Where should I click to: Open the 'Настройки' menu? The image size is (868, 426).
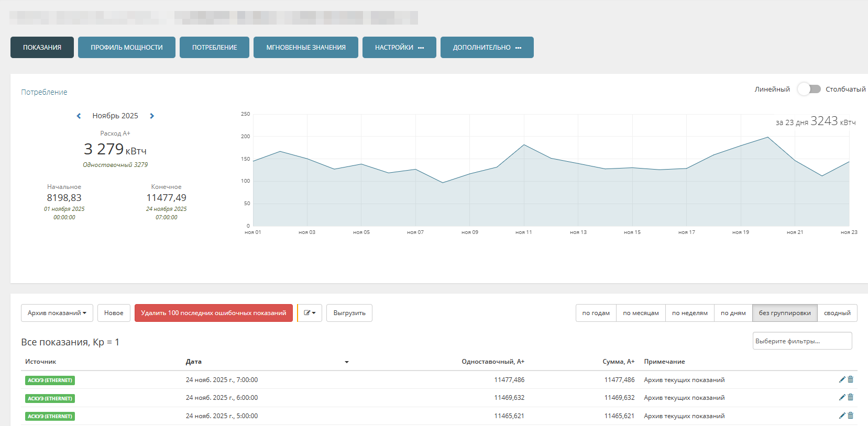pyautogui.click(x=399, y=48)
